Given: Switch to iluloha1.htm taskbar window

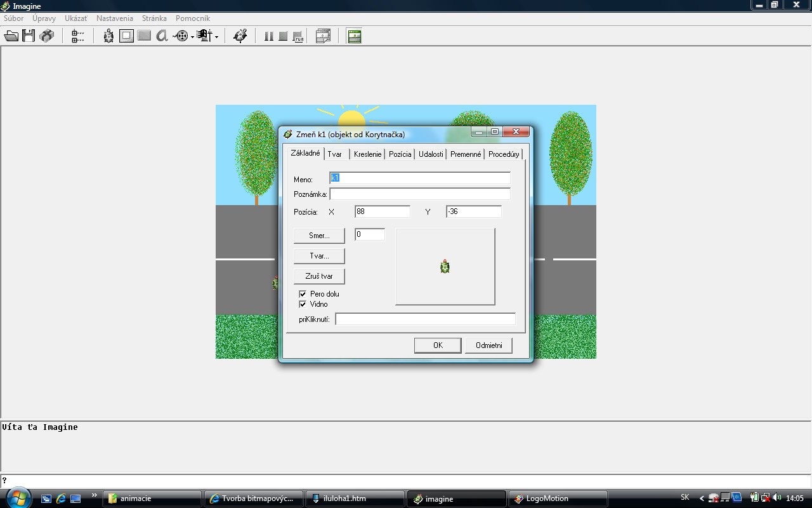Looking at the screenshot, I should [x=355, y=498].
